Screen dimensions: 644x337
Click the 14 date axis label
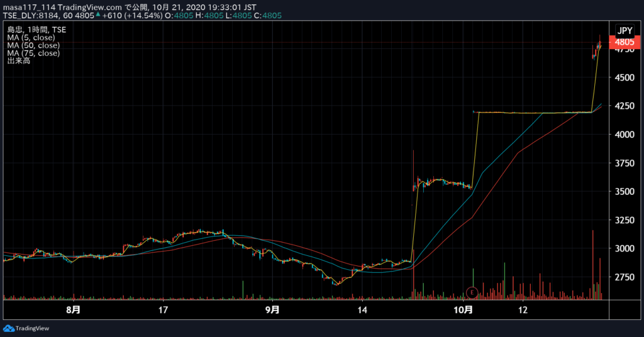(x=362, y=310)
